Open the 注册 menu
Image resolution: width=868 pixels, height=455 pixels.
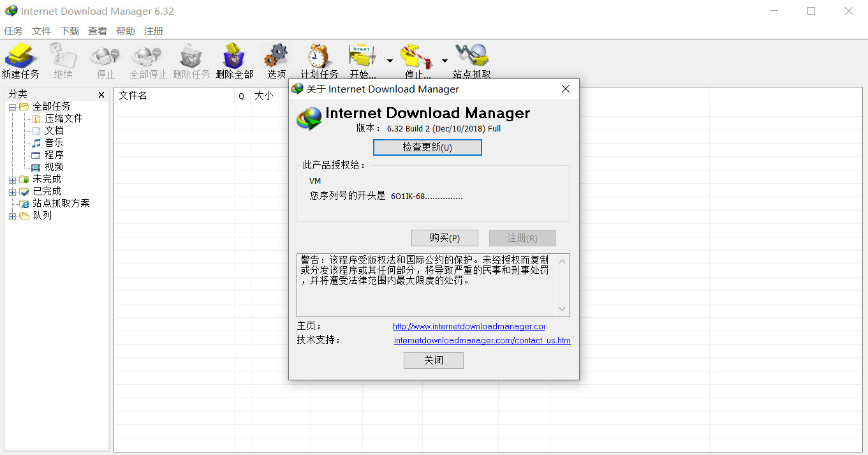154,31
